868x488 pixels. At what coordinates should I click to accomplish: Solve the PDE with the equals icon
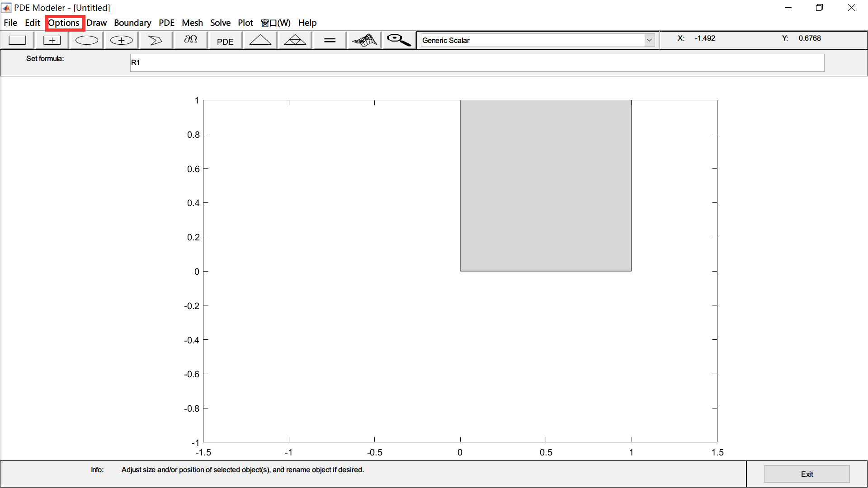[329, 40]
